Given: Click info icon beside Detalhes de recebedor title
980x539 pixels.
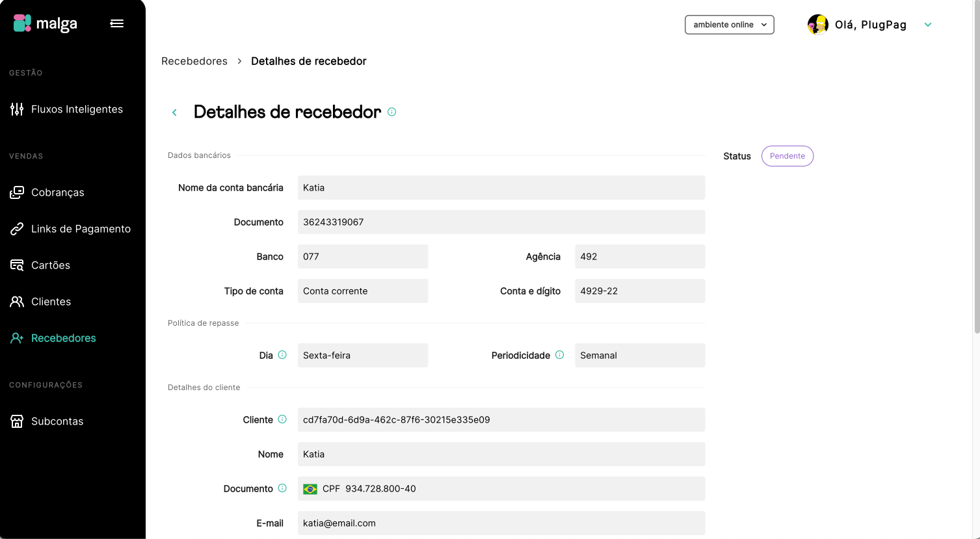Looking at the screenshot, I should pos(392,112).
